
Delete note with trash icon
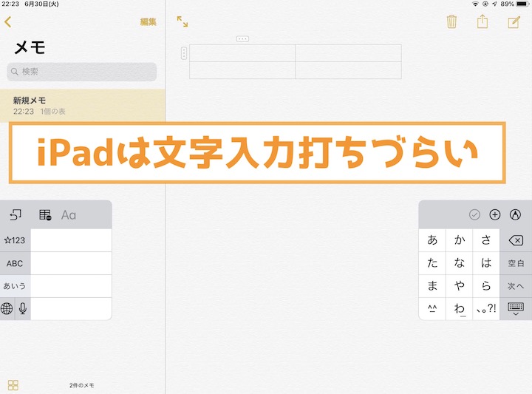coord(451,21)
